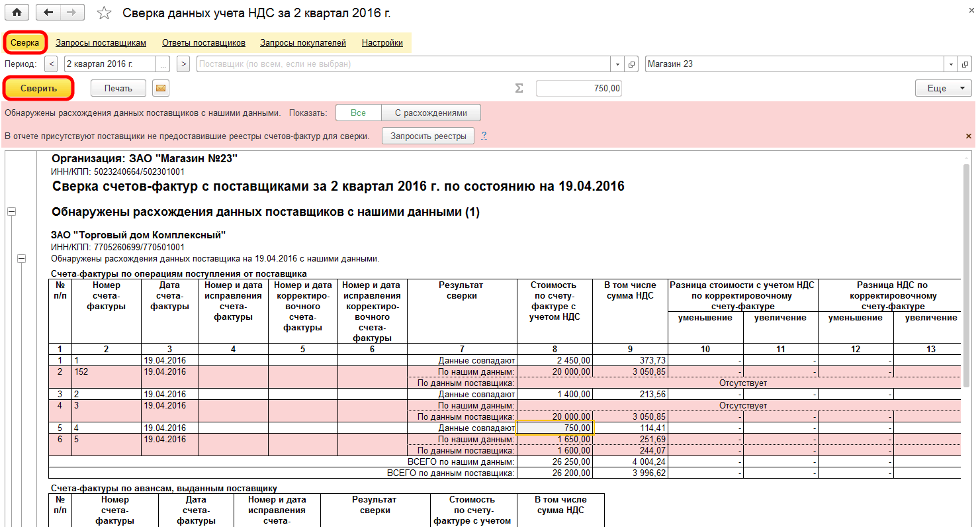This screenshot has width=980, height=527.
Task: Select the cell with cost 2 450,00
Action: click(x=555, y=360)
